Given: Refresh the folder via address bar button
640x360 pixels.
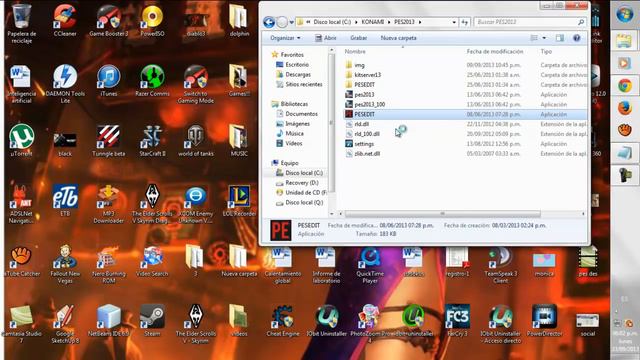Looking at the screenshot, I should (x=464, y=22).
